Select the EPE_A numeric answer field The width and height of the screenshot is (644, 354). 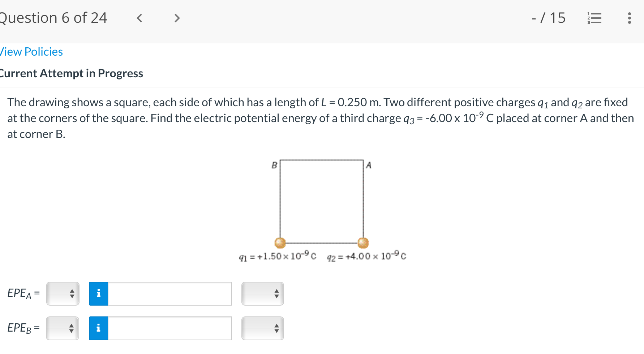(x=170, y=294)
